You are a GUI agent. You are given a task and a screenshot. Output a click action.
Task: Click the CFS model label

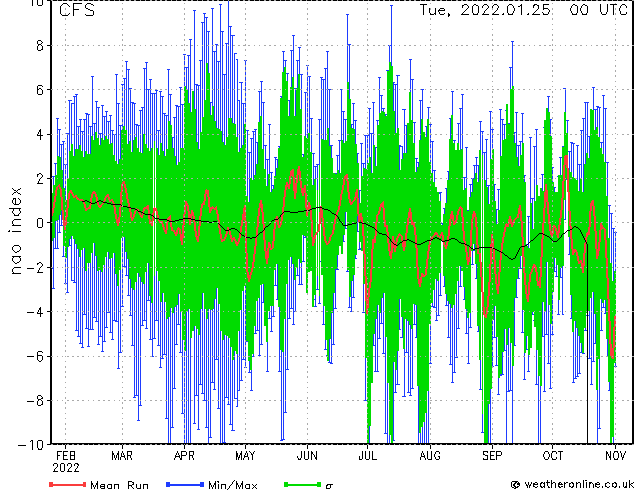[x=77, y=10]
